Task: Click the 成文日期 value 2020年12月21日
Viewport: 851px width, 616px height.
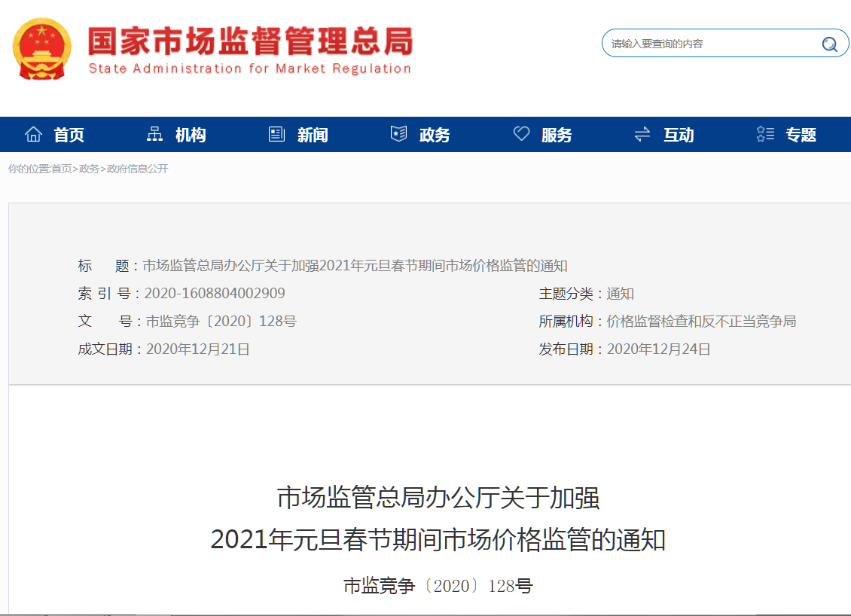Action: point(198,349)
